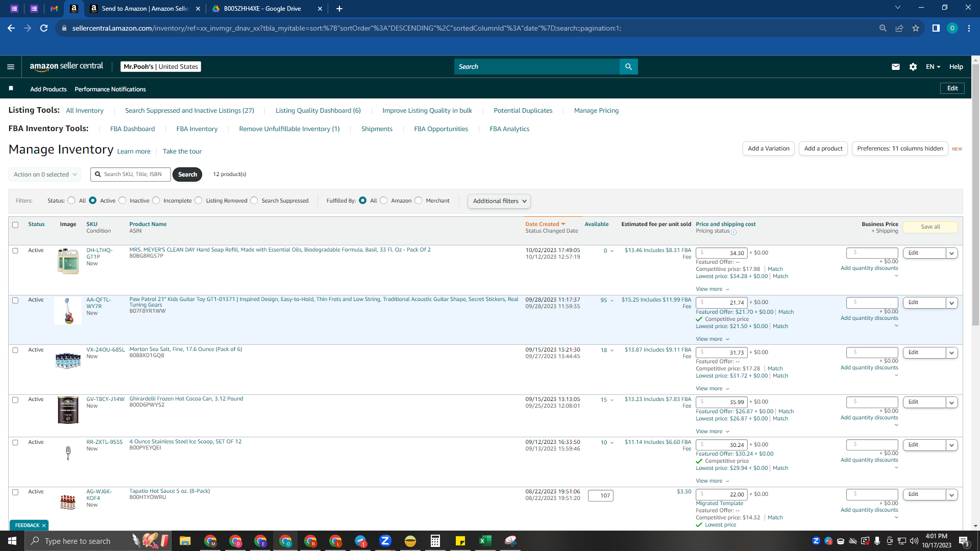Select the Listing Removed status filter

[199, 201]
